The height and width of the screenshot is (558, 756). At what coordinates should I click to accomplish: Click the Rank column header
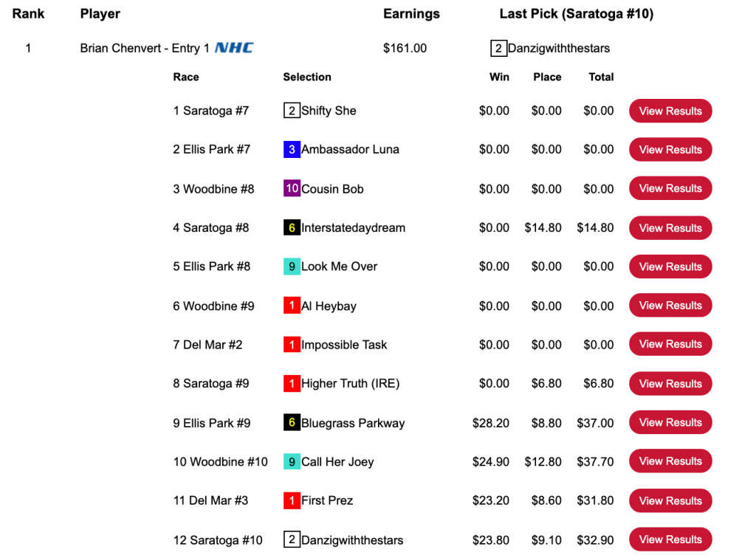pos(28,14)
